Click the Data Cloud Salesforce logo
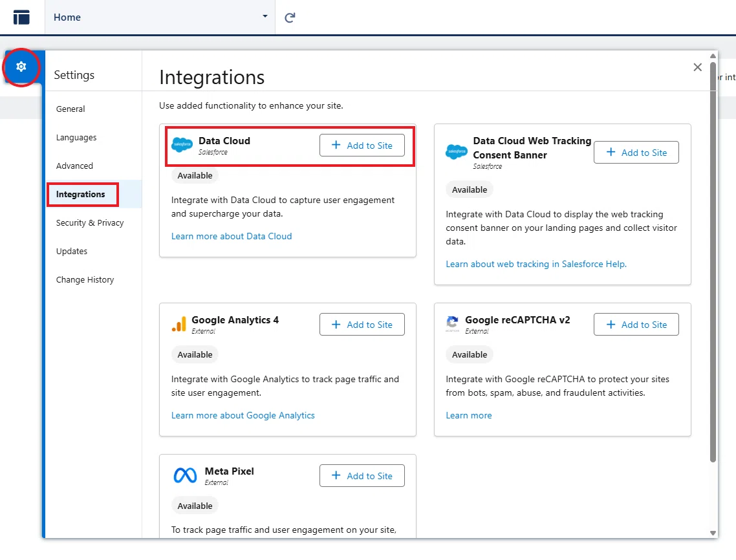 [x=182, y=144]
